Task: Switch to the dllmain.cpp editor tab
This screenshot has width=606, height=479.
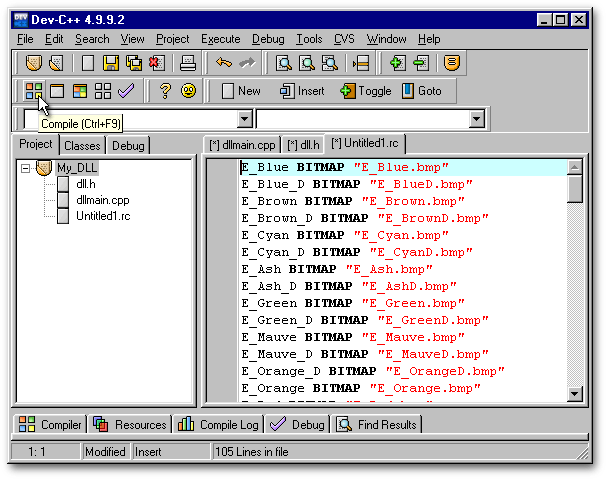Action: click(x=242, y=145)
